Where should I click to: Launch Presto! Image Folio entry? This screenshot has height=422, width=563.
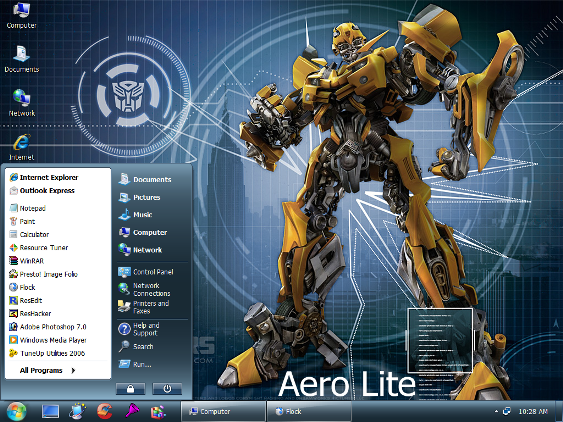point(43,274)
